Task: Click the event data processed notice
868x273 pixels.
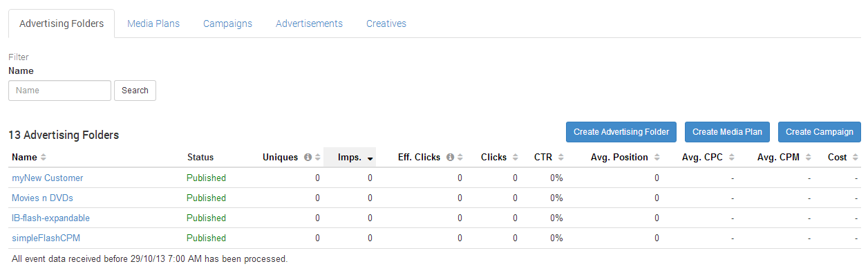Action: click(x=149, y=259)
